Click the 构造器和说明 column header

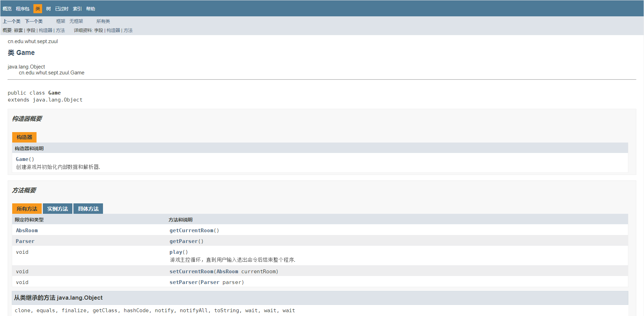[29, 148]
